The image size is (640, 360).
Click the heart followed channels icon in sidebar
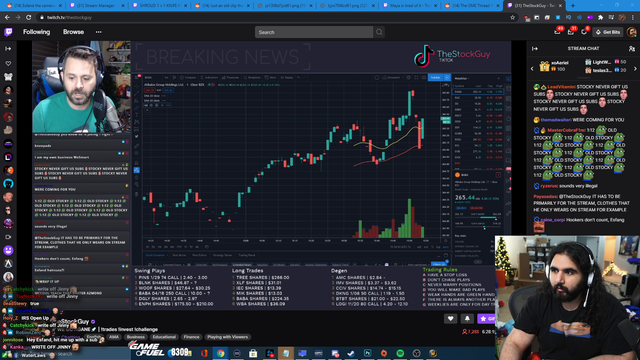tap(8, 63)
